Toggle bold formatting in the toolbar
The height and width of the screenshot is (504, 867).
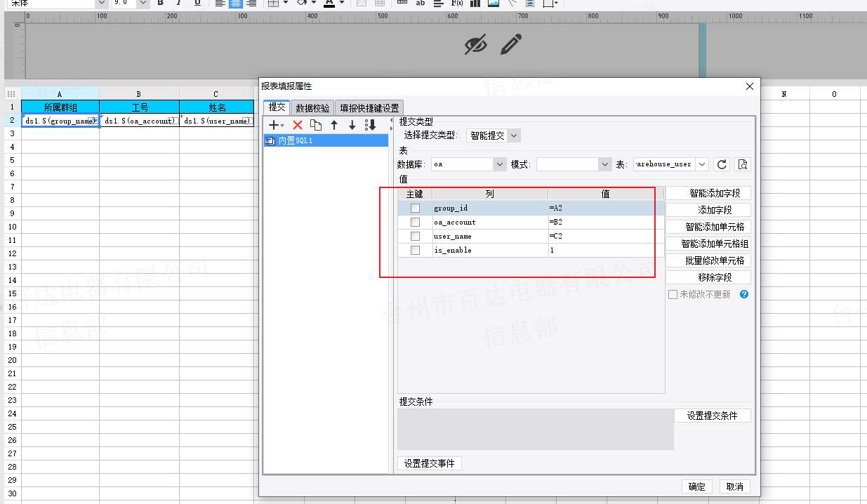click(161, 3)
